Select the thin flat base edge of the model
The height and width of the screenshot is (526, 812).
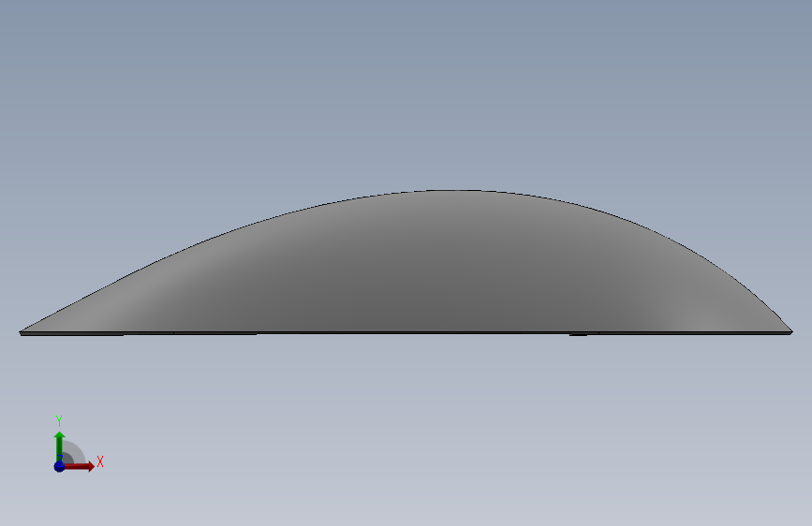coord(406,333)
